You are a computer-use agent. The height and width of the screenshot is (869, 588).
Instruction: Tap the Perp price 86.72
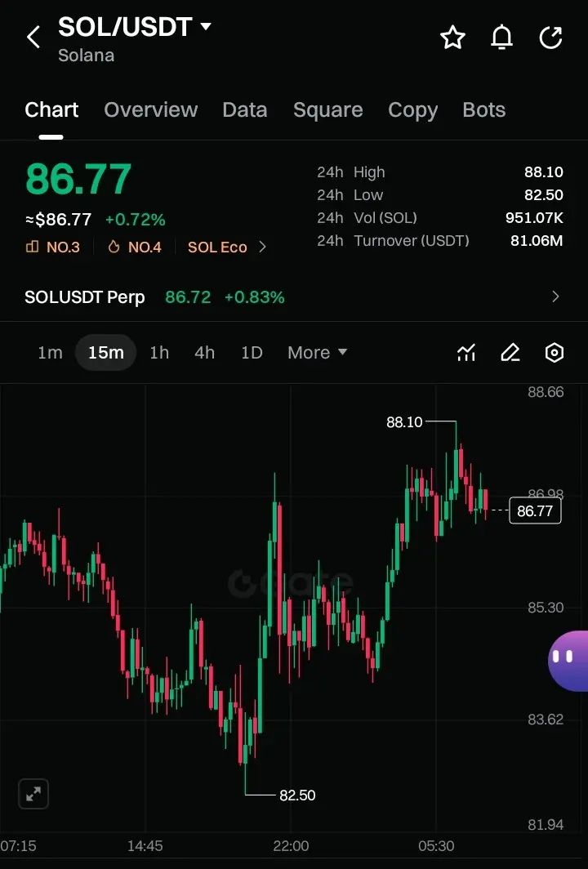point(188,297)
